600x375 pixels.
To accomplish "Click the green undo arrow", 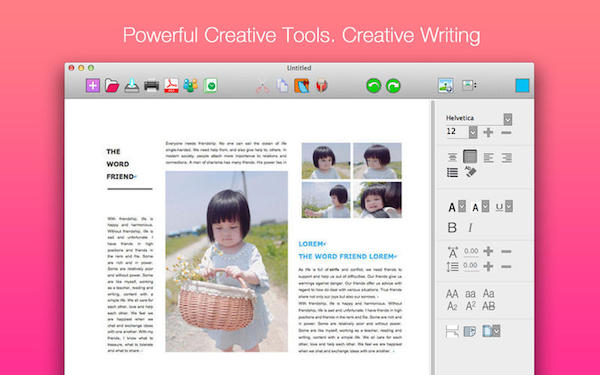I will pos(373,86).
